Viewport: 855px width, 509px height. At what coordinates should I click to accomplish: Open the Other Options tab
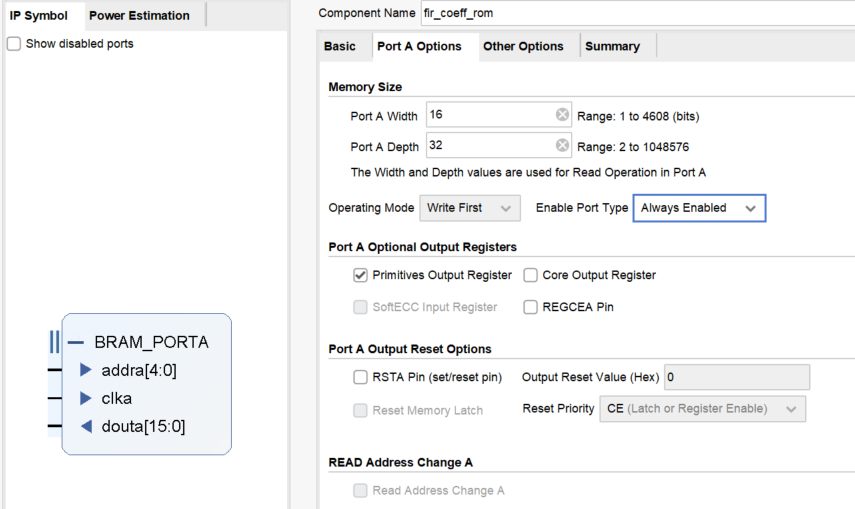tap(523, 46)
